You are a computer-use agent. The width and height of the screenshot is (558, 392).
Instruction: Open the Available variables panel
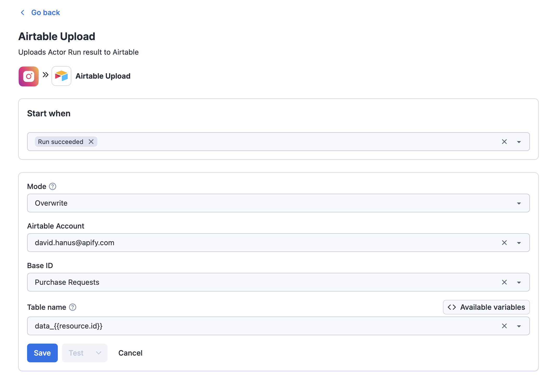click(x=486, y=307)
